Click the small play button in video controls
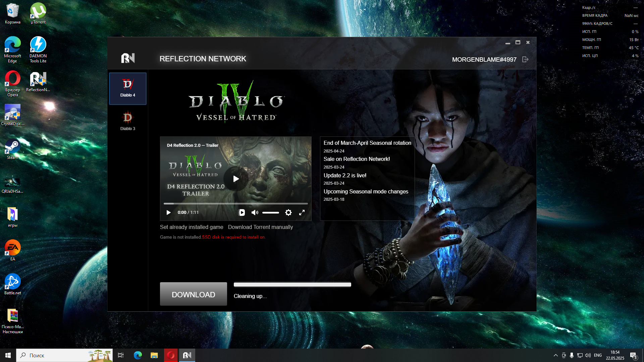The image size is (644, 362). (168, 213)
